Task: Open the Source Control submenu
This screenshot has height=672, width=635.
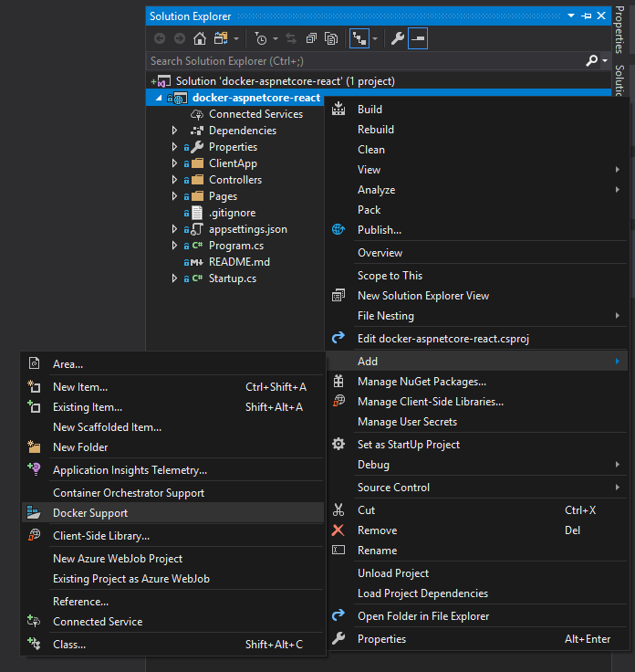Action: coord(476,488)
